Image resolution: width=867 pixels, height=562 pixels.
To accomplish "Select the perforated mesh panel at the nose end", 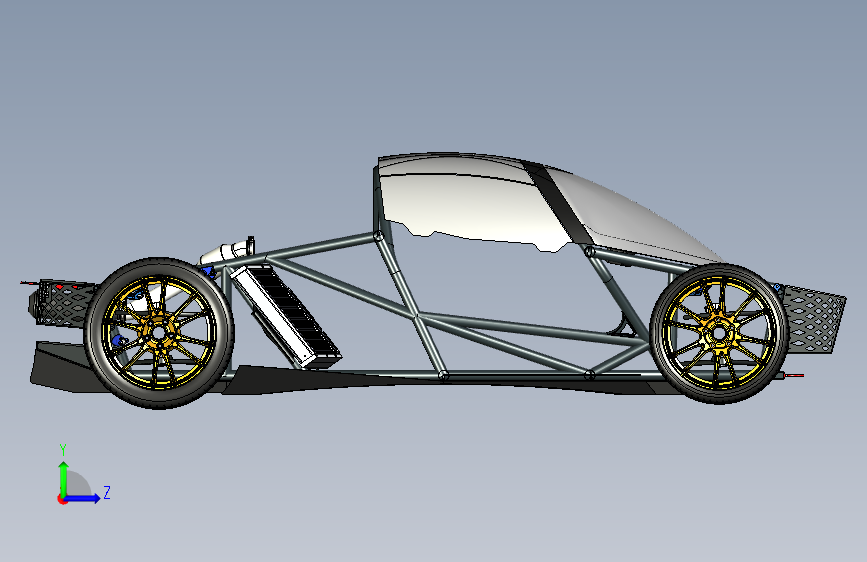I will (812, 320).
